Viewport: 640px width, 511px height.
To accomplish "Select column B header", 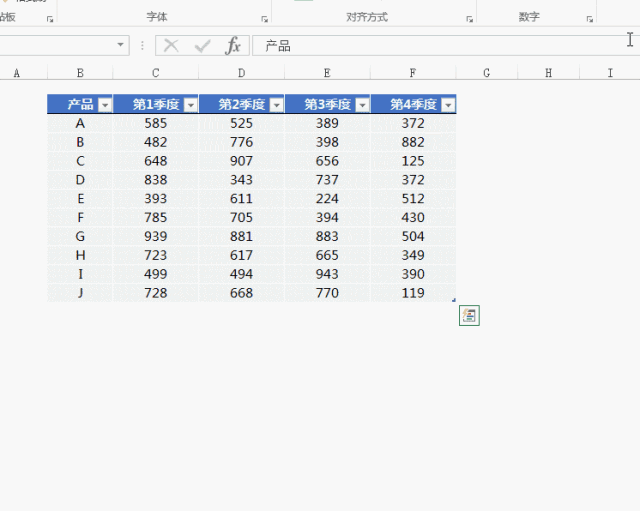I will pos(80,73).
